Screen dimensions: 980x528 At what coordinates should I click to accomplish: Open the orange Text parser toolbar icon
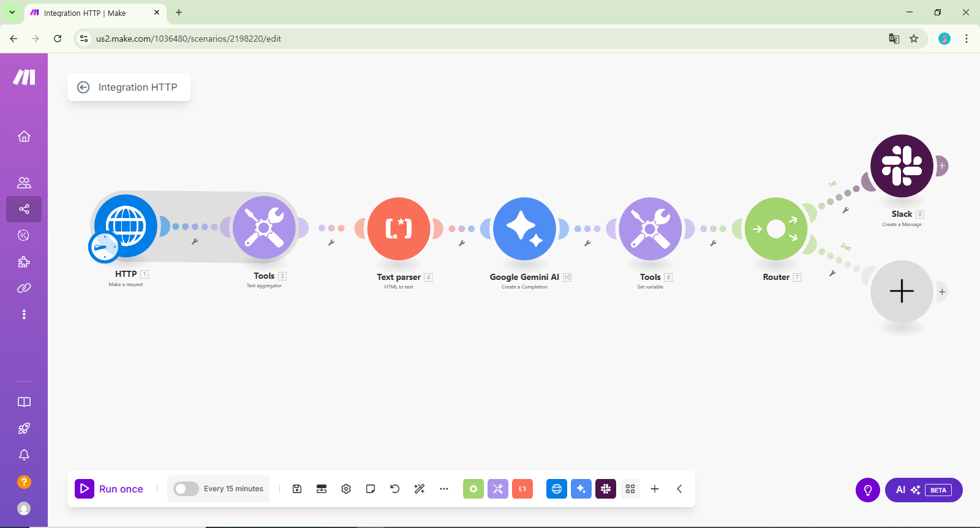coord(522,489)
